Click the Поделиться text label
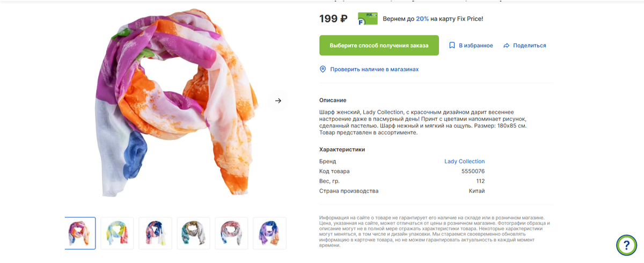 click(529, 46)
